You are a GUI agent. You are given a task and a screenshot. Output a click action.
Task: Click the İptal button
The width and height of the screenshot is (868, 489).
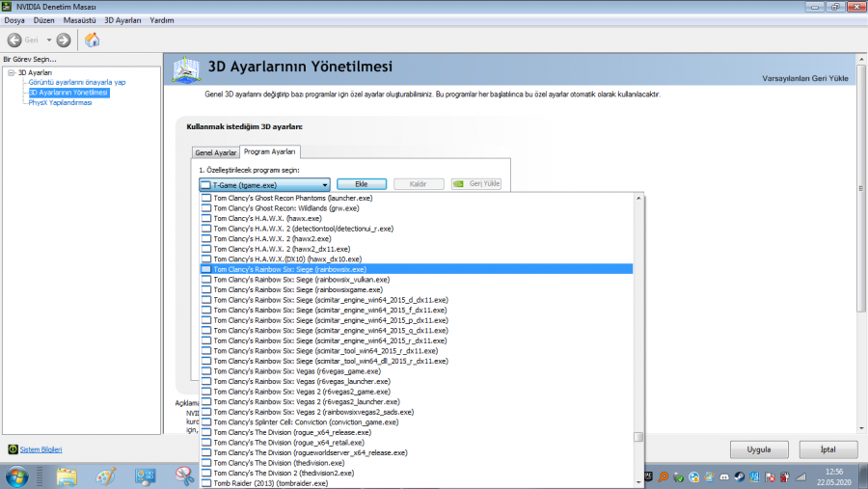coord(828,449)
